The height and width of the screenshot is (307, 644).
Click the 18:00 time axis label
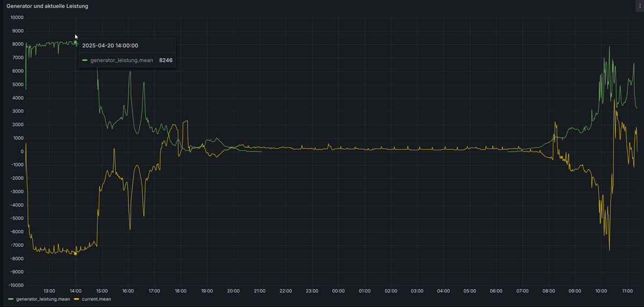coord(180,291)
